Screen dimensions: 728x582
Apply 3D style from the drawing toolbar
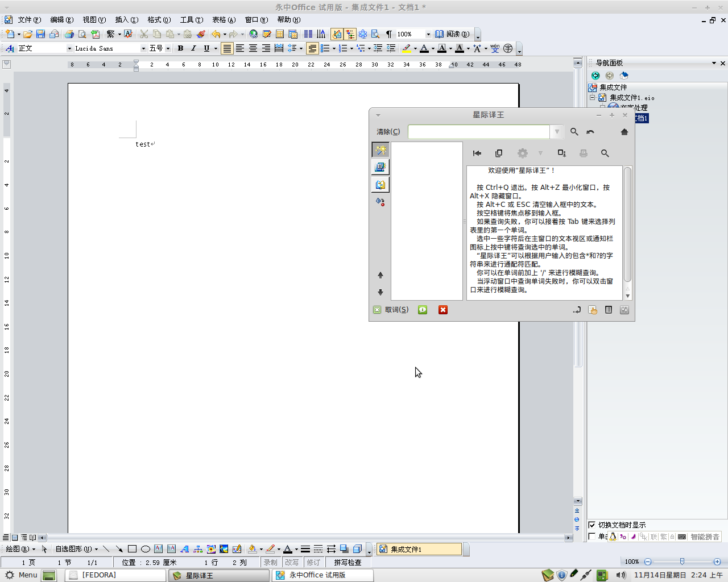point(357,549)
